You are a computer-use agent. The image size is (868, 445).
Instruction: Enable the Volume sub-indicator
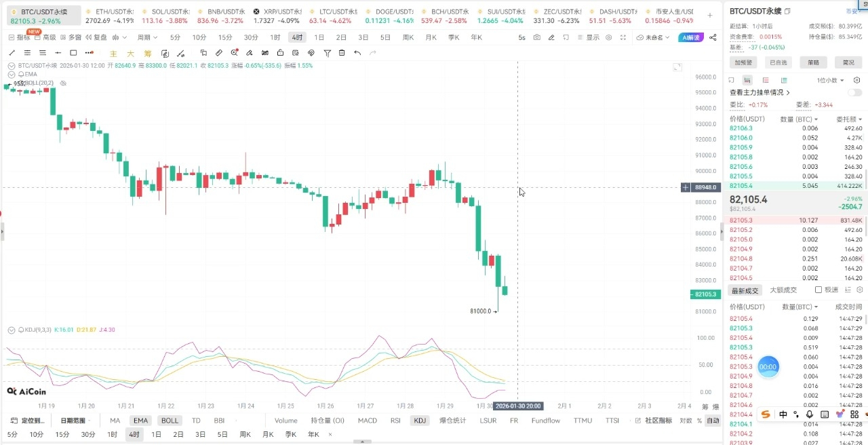tap(286, 421)
